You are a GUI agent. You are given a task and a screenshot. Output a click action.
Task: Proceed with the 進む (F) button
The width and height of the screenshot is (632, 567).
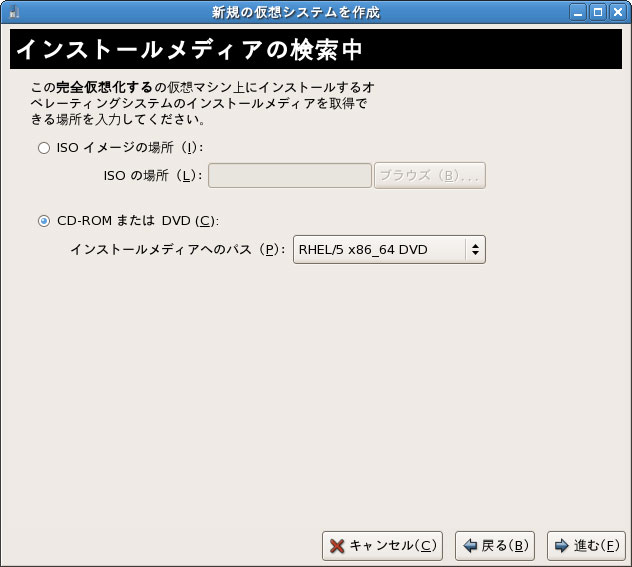click(x=586, y=546)
